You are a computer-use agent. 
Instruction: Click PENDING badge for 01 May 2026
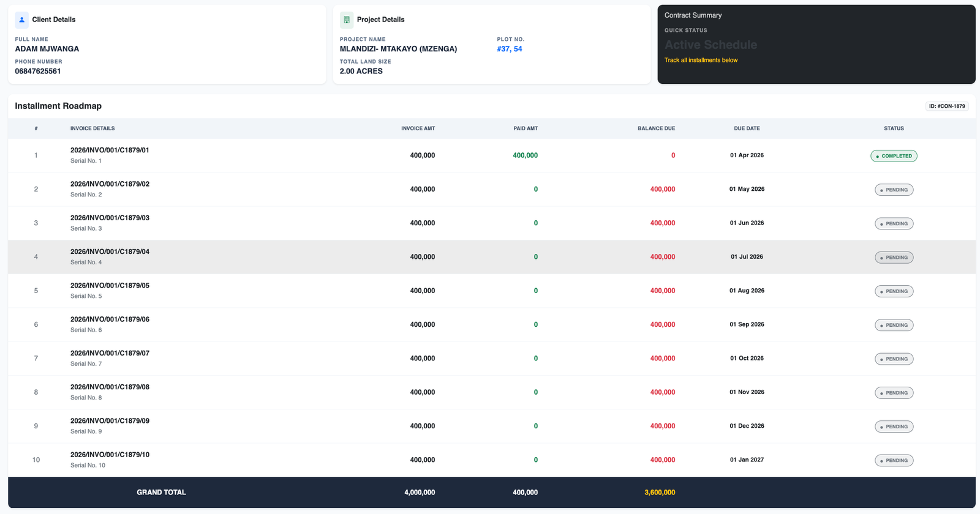click(894, 190)
